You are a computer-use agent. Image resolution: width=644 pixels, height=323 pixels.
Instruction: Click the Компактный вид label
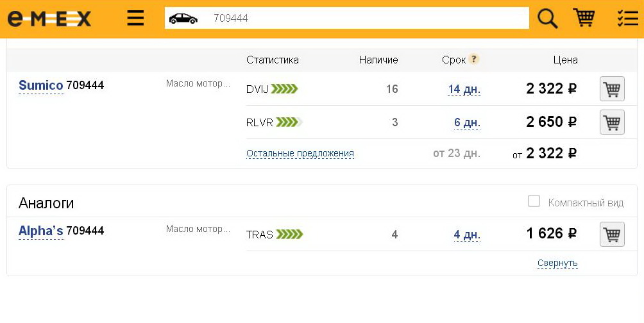click(586, 203)
